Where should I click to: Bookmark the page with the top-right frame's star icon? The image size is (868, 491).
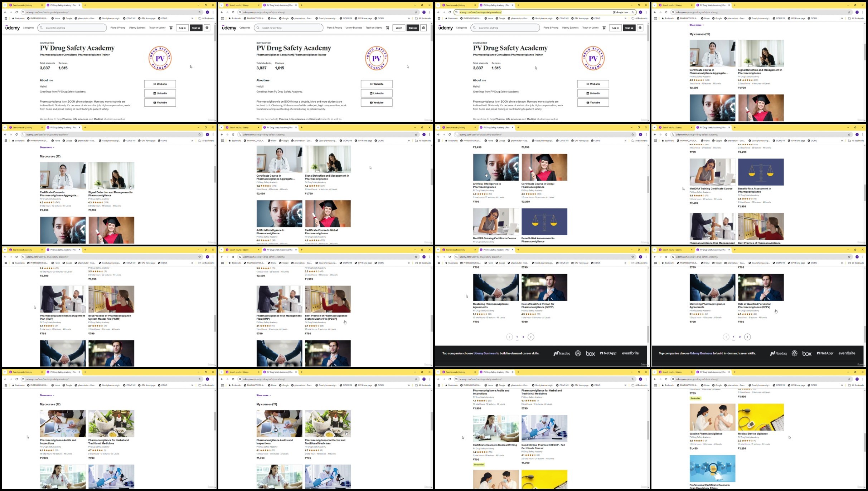pyautogui.click(x=849, y=12)
